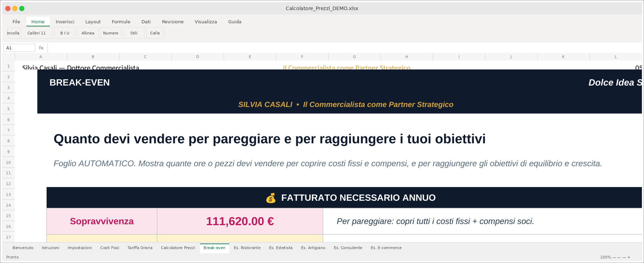Select column G header

pyautogui.click(x=354, y=57)
